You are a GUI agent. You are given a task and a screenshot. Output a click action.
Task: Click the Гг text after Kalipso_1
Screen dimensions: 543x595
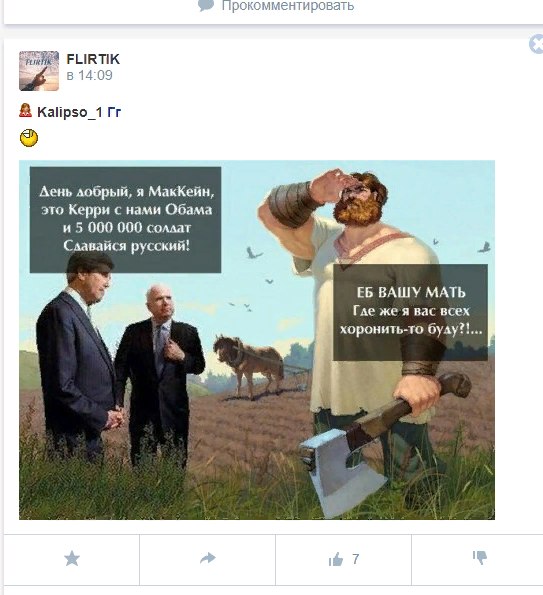[114, 112]
